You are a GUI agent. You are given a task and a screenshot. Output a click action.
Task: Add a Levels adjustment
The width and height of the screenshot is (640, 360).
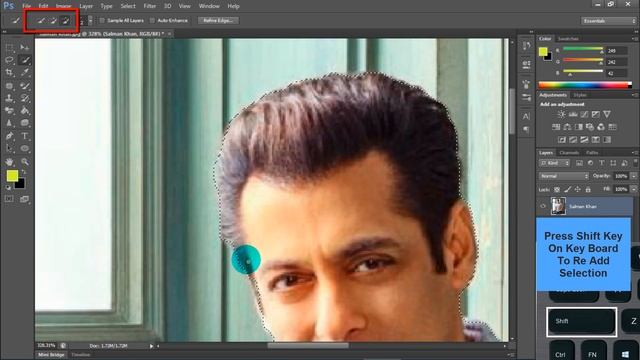coord(573,115)
